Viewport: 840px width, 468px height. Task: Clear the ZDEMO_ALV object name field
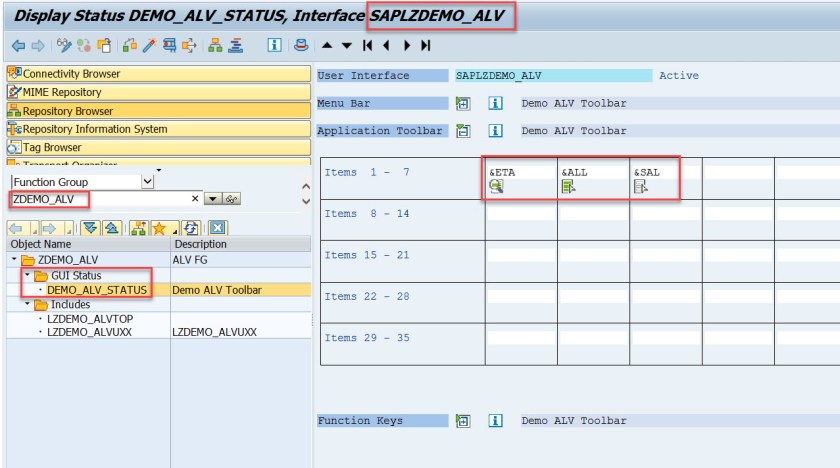point(195,199)
